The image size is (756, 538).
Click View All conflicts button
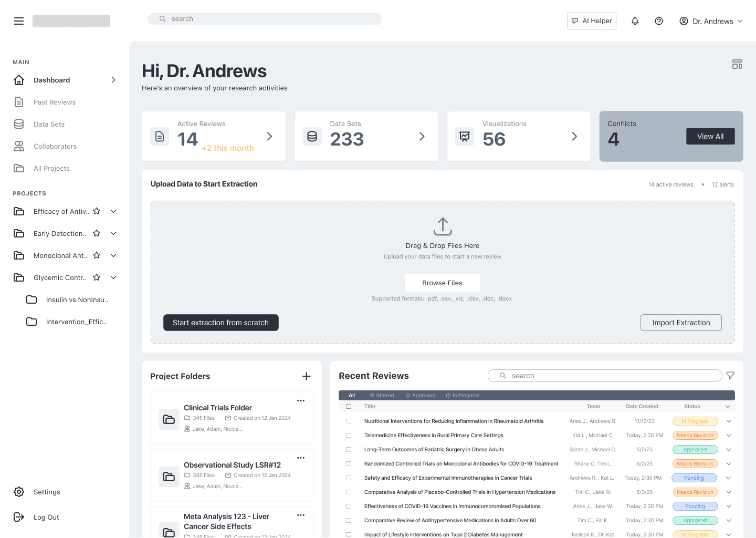[x=710, y=137]
